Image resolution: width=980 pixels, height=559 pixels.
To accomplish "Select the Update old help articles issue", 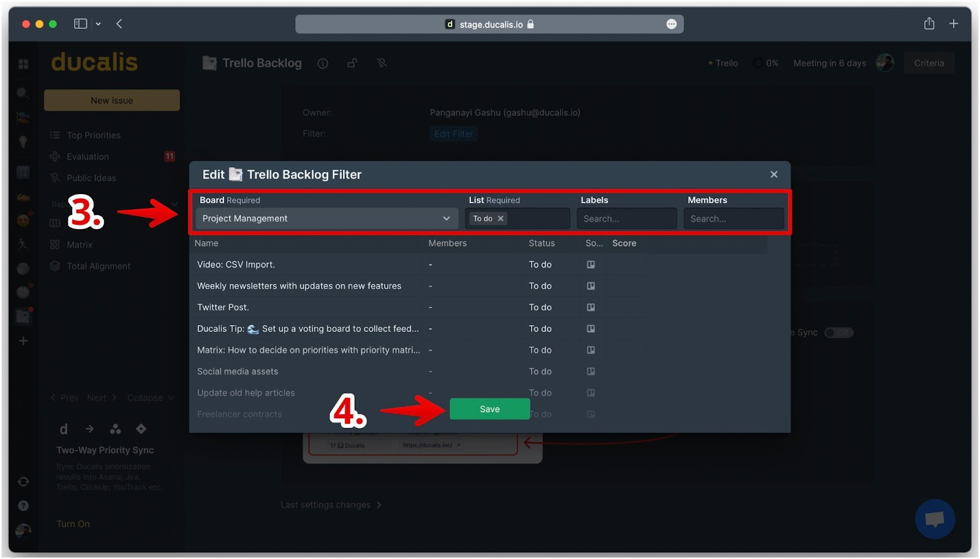I will 246,393.
